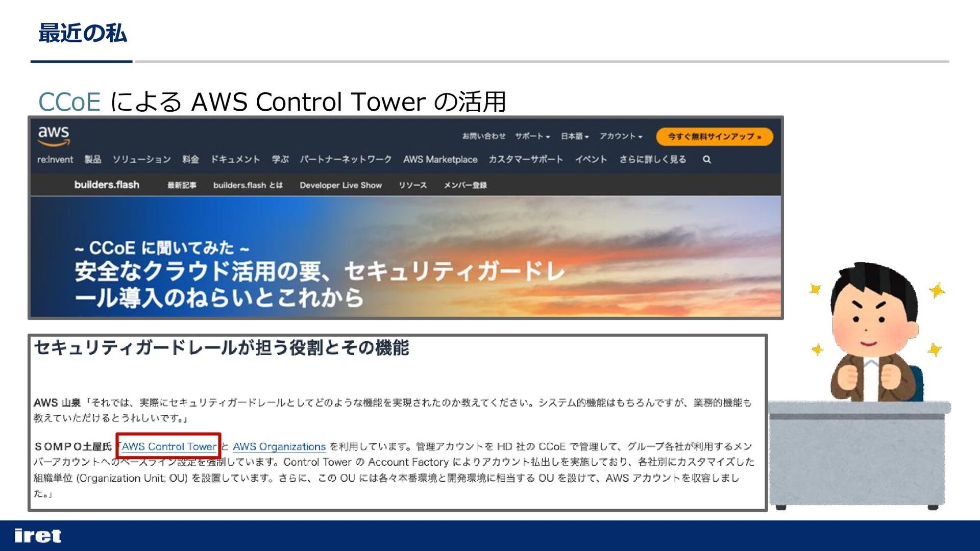Follow the AWS Control Tower link
This screenshot has width=980, height=551.
tap(169, 446)
